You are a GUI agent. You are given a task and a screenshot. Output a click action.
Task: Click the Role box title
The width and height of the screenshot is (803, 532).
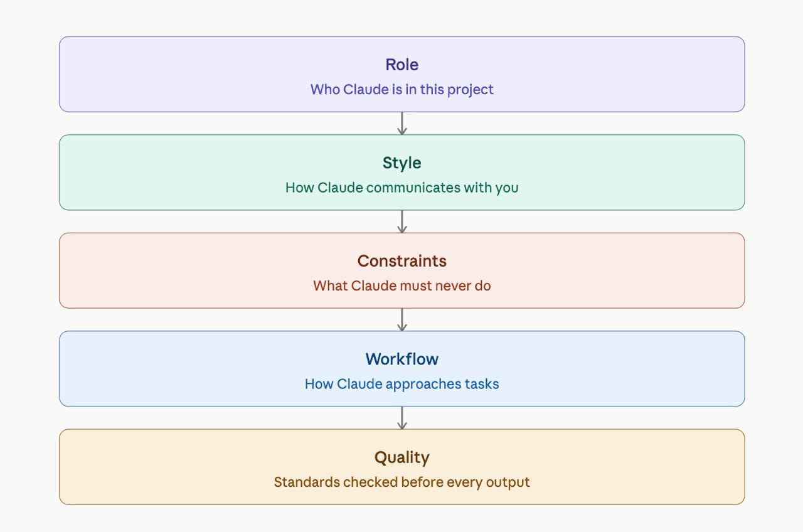coord(401,65)
